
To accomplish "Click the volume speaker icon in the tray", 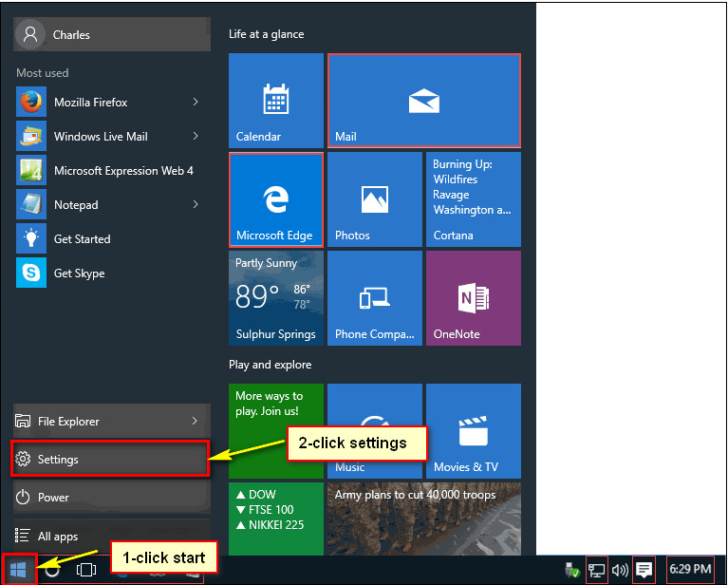I will coord(620,570).
